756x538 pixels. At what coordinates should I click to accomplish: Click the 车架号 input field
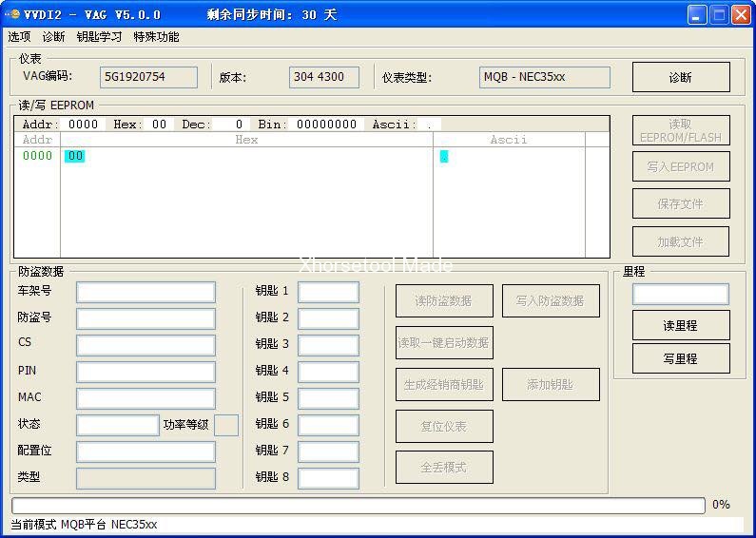(145, 292)
